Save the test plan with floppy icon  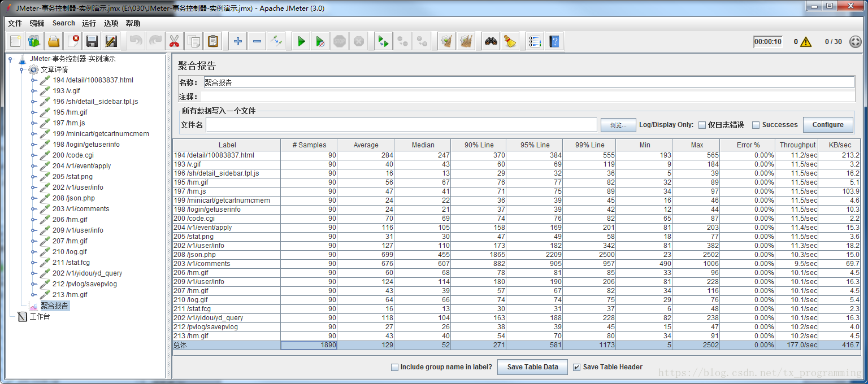tap(92, 41)
